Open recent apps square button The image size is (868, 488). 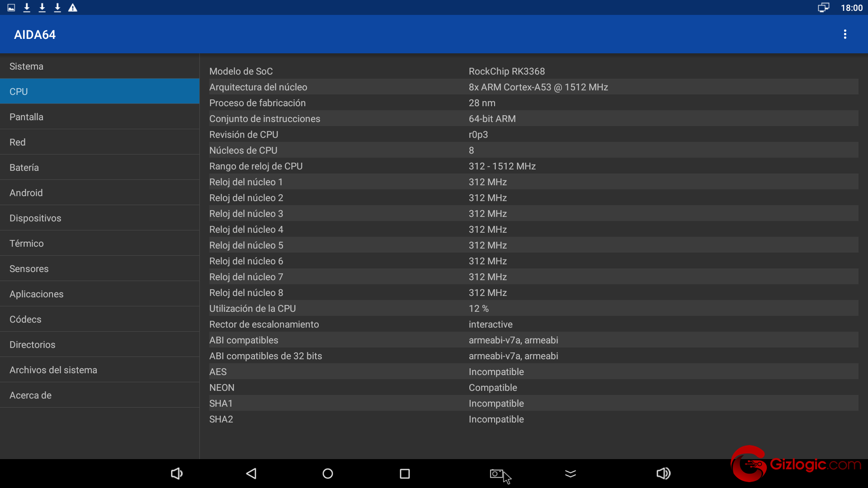pyautogui.click(x=405, y=473)
